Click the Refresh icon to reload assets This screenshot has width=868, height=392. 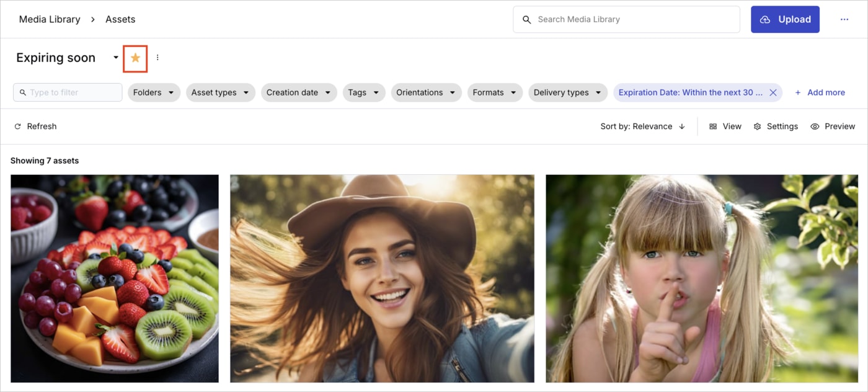tap(19, 126)
